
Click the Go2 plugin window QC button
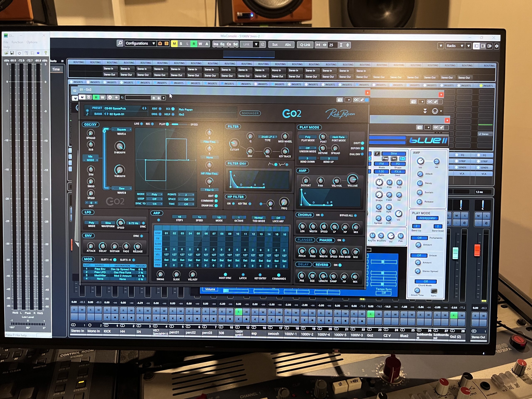356,100
